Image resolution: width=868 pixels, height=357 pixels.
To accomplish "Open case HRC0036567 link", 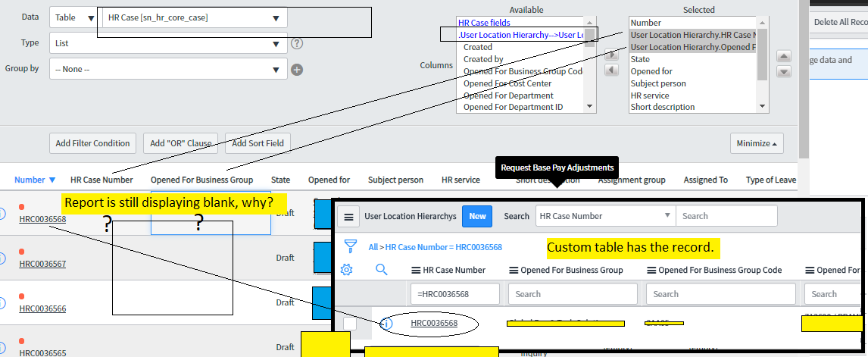I will point(42,264).
